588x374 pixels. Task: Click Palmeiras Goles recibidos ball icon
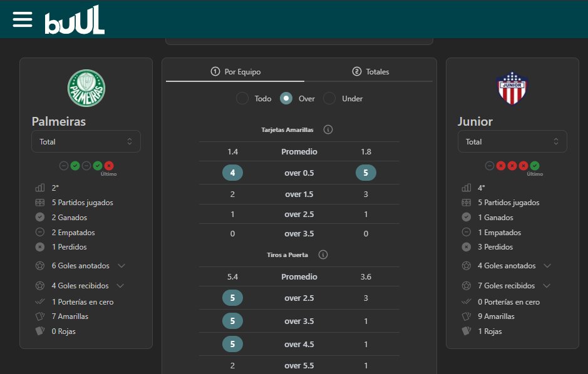click(39, 286)
